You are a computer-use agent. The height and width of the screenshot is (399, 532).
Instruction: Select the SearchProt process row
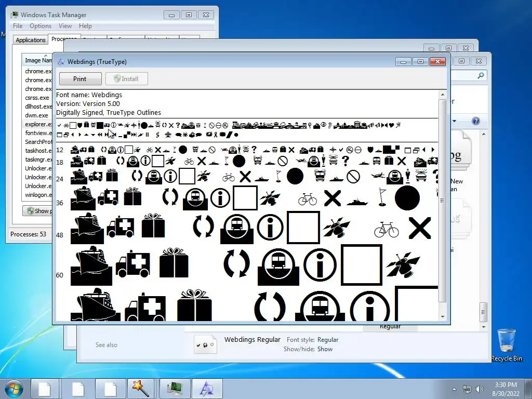coord(38,142)
